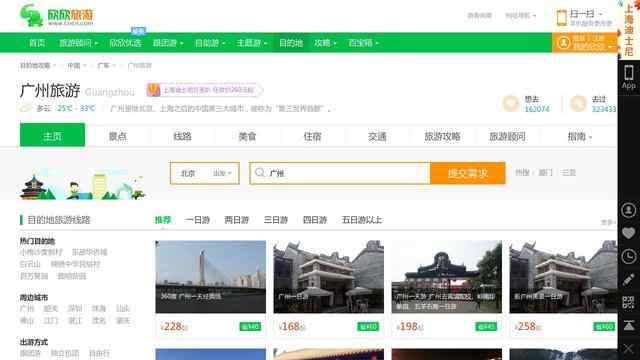Select the 三日游 route filter
640x360 pixels.
click(x=276, y=220)
